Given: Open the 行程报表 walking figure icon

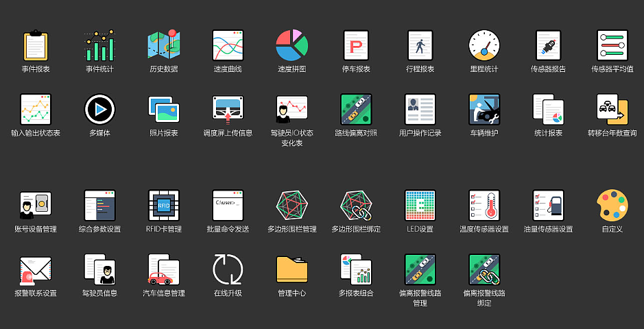Looking at the screenshot, I should click(420, 45).
